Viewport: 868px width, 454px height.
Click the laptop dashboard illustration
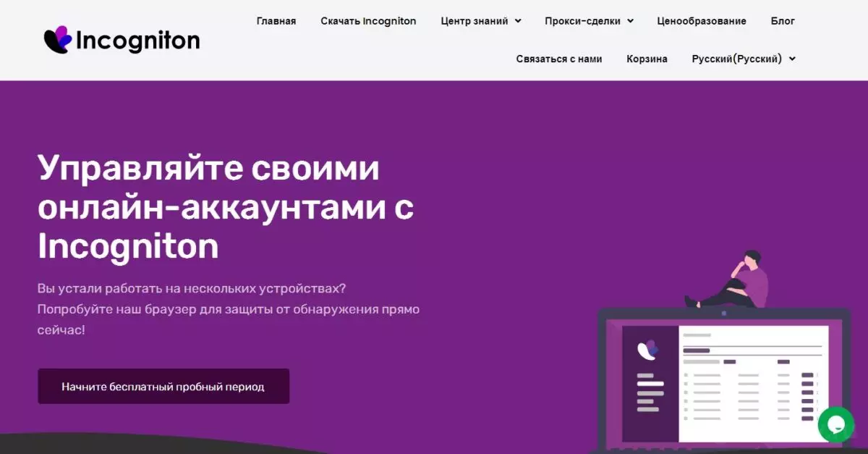(x=724, y=380)
